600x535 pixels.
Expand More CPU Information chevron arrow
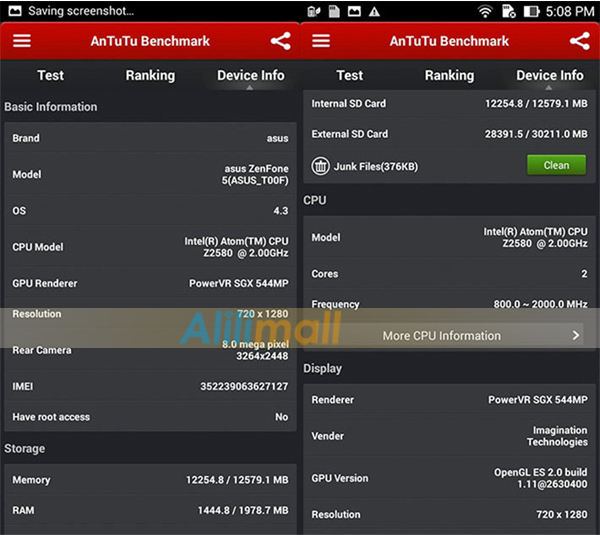point(576,336)
